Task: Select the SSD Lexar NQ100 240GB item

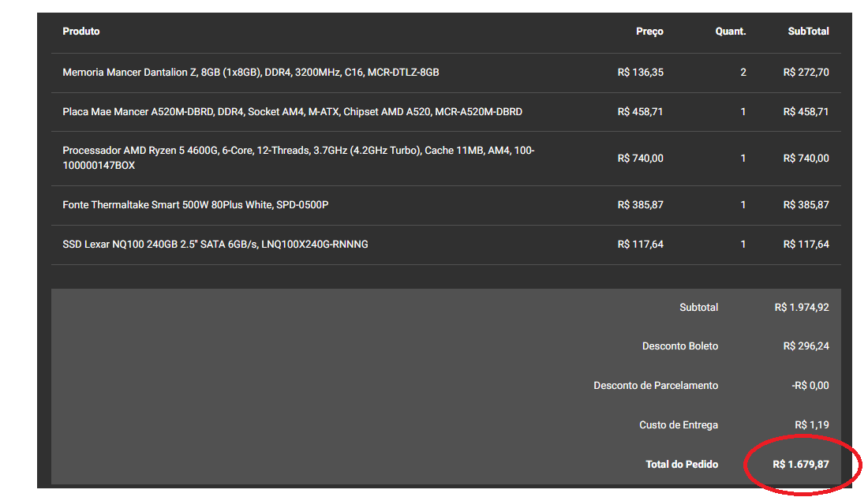Action: 215,244
